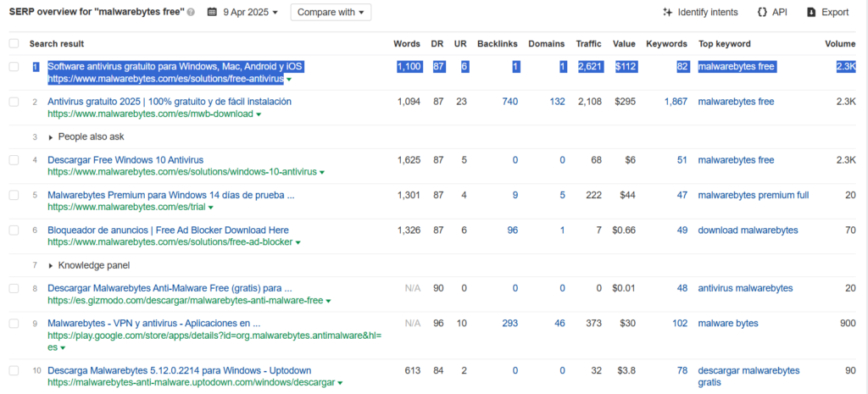This screenshot has height=394, width=868.
Task: Click the calendar icon beside 9 Apr 2025
Action: 212,12
